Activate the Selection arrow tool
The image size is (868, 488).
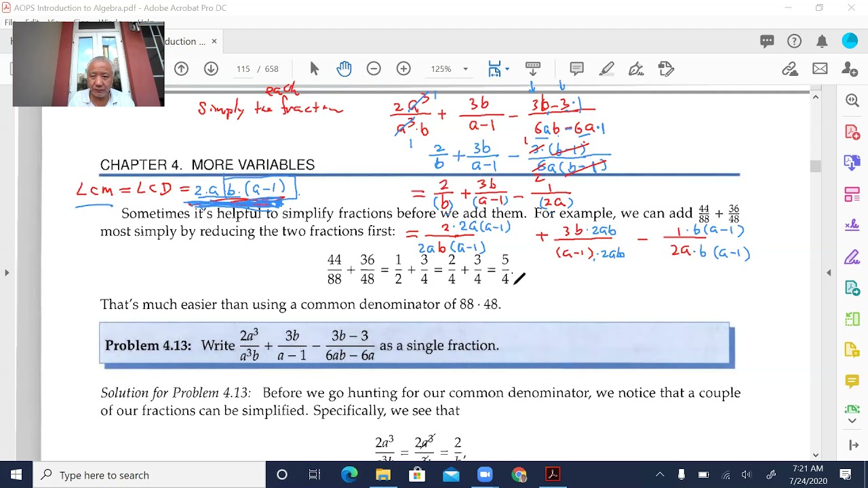(x=314, y=68)
